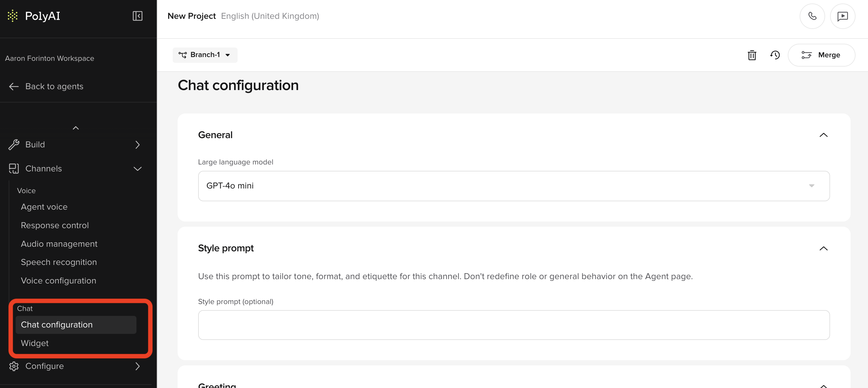Image resolution: width=868 pixels, height=388 pixels.
Task: Open the Branch-1 dropdown
Action: [x=205, y=54]
